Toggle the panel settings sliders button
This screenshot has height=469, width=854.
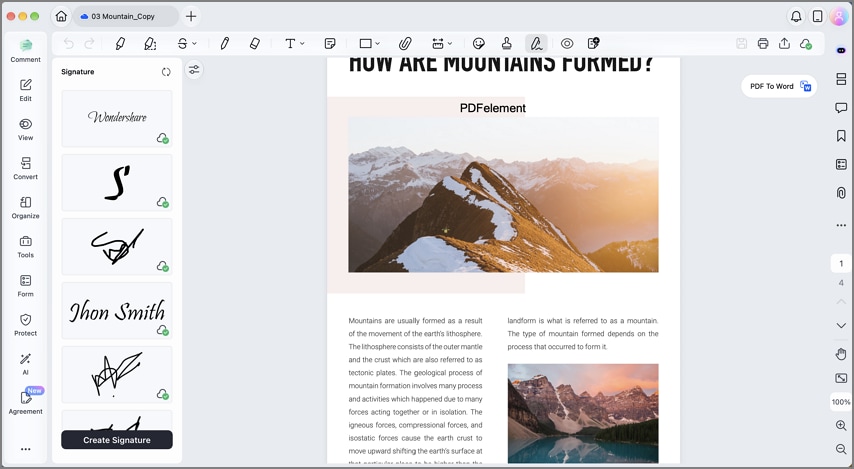coord(194,70)
